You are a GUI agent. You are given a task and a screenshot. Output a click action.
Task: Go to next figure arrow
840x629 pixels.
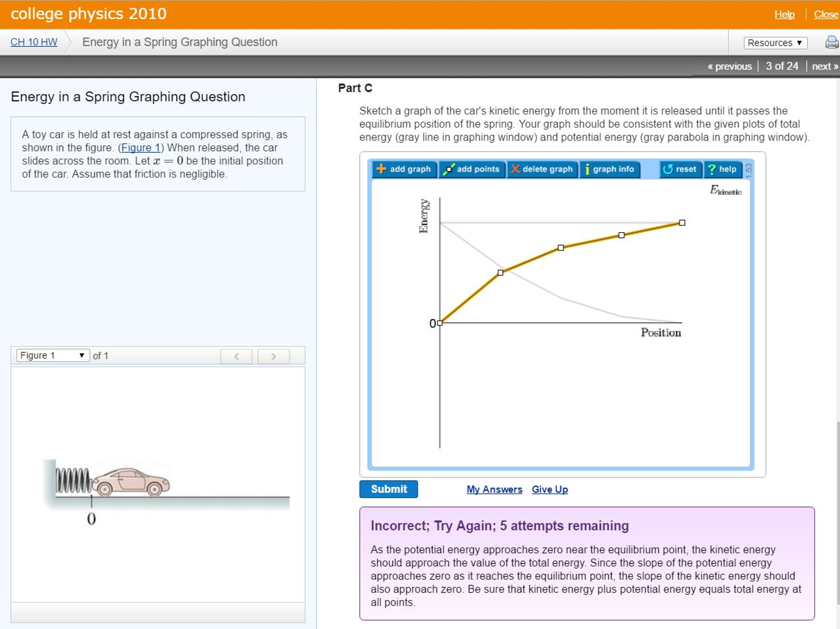click(x=273, y=356)
